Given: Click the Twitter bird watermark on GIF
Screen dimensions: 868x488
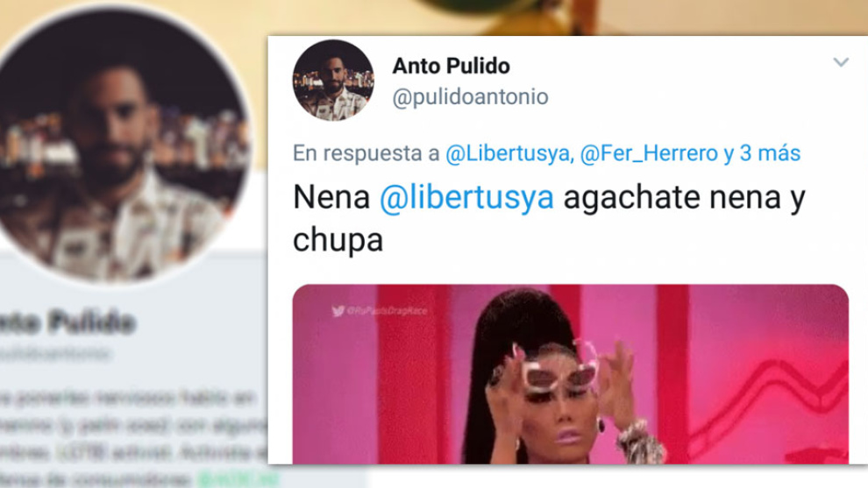Looking at the screenshot, I should 338,311.
